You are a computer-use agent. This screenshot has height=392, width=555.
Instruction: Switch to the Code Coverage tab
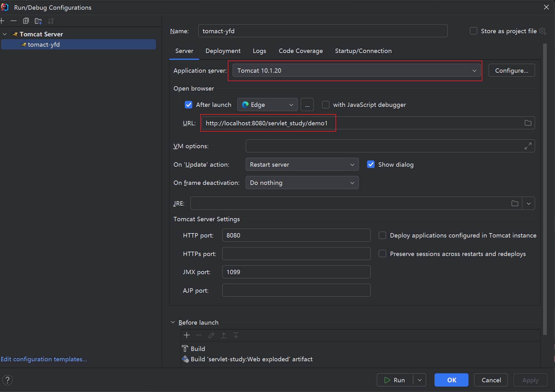coord(301,51)
